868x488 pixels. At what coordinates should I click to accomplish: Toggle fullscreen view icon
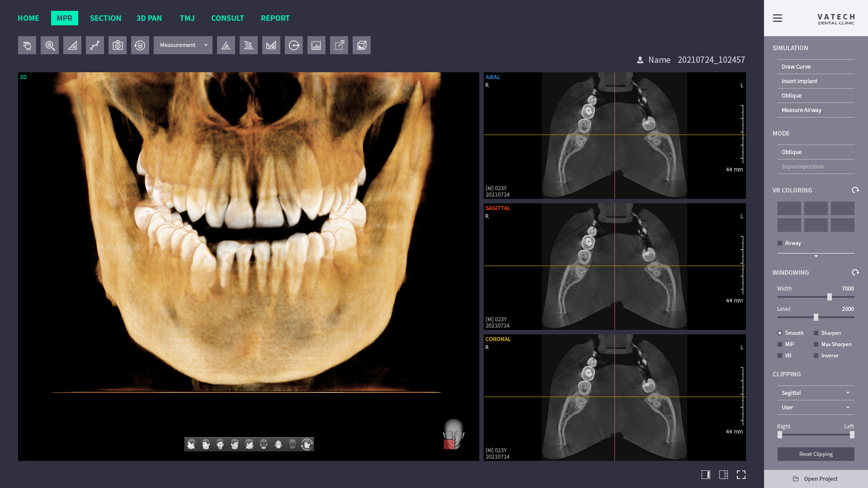[741, 474]
